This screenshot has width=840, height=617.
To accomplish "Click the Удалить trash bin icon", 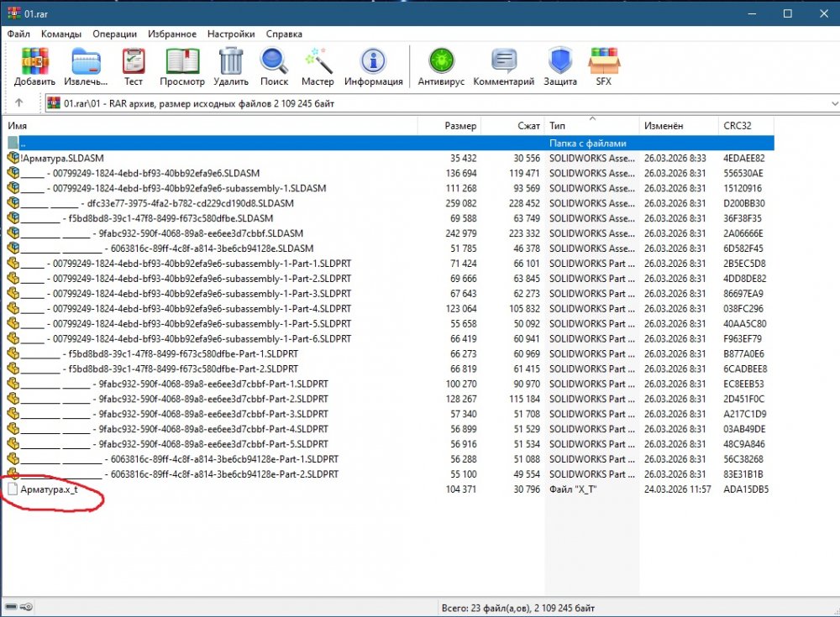I will 231,61.
